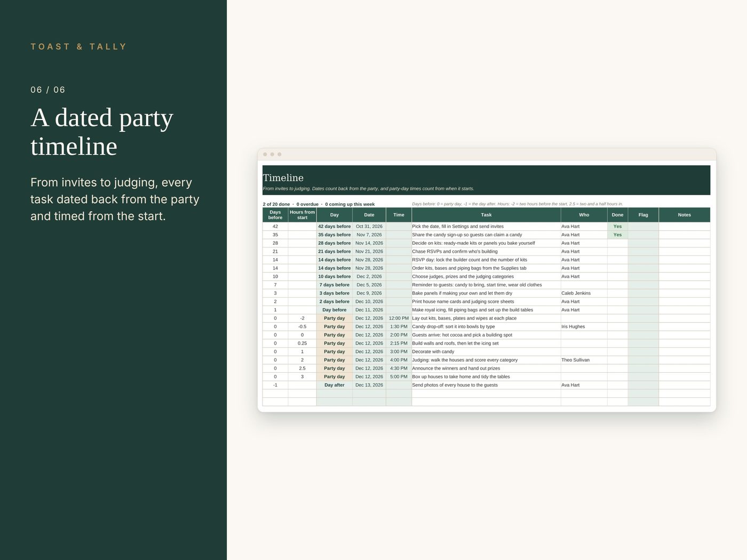This screenshot has height=560, width=747.
Task: Select the "Time" column header
Action: [x=399, y=215]
